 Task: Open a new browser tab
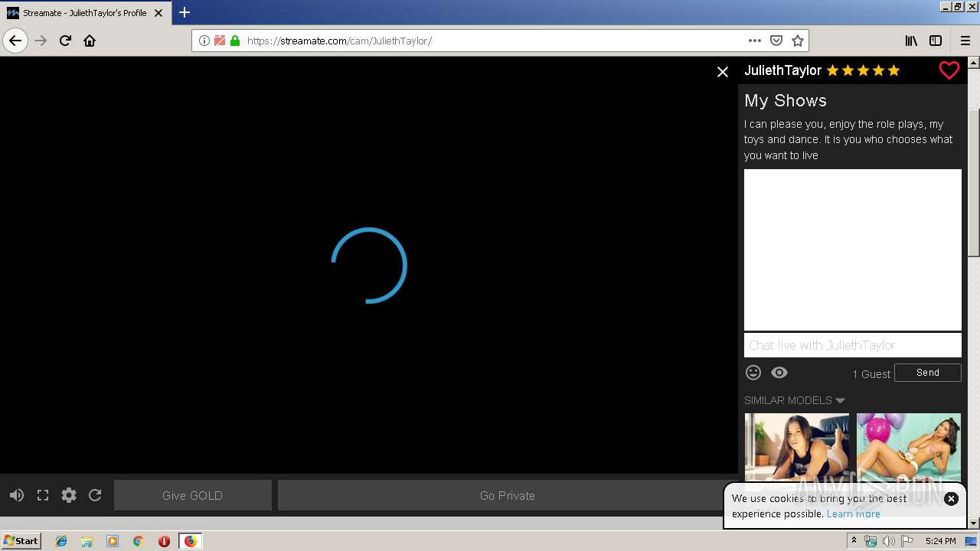point(185,12)
